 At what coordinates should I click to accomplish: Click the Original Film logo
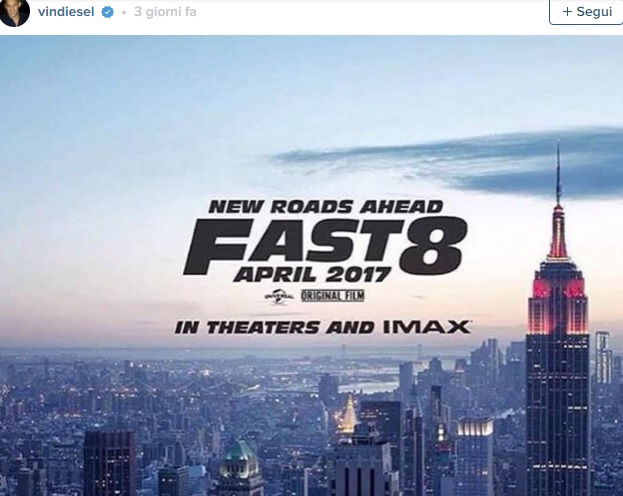click(333, 296)
